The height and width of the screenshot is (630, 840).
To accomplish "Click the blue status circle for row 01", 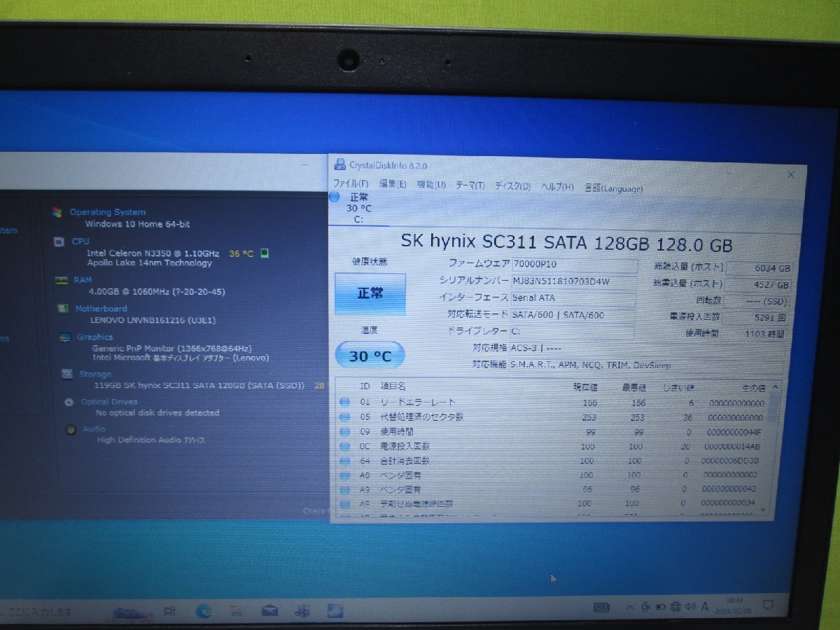I will [x=344, y=402].
